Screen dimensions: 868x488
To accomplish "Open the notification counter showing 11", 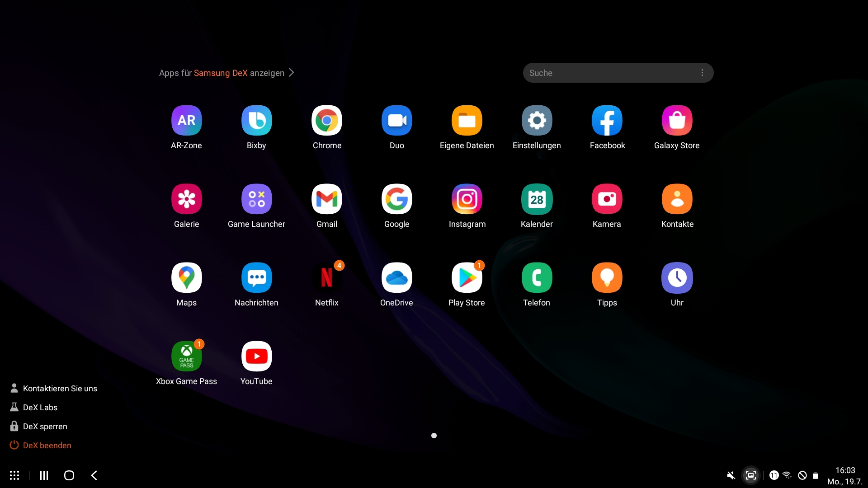I will (774, 475).
